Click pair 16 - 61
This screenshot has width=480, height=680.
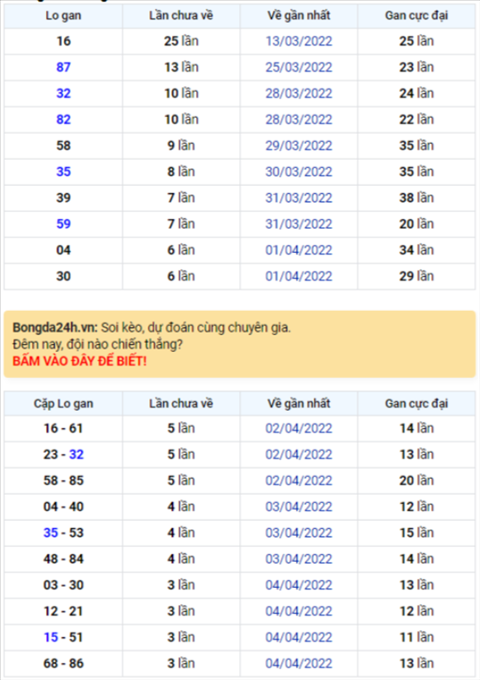click(63, 428)
